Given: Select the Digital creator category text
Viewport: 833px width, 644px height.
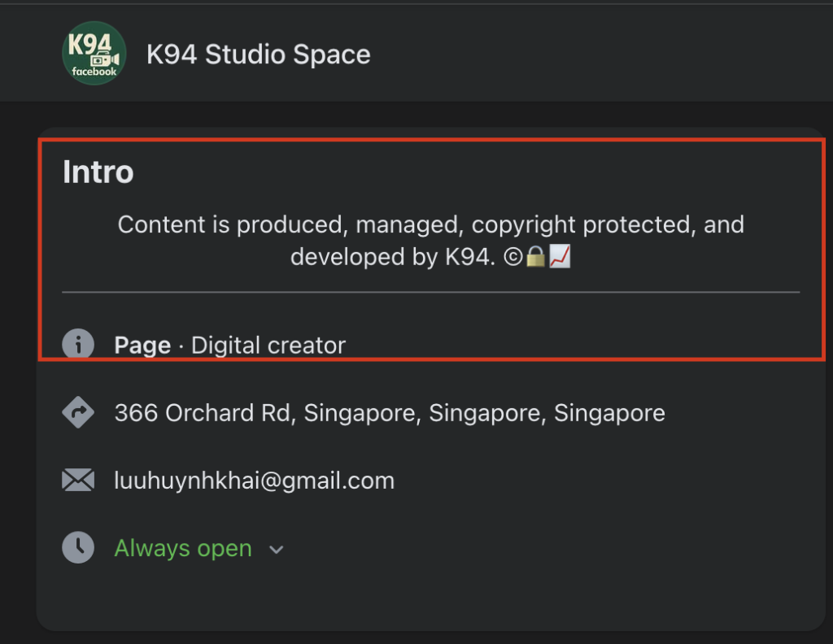Looking at the screenshot, I should (x=268, y=346).
